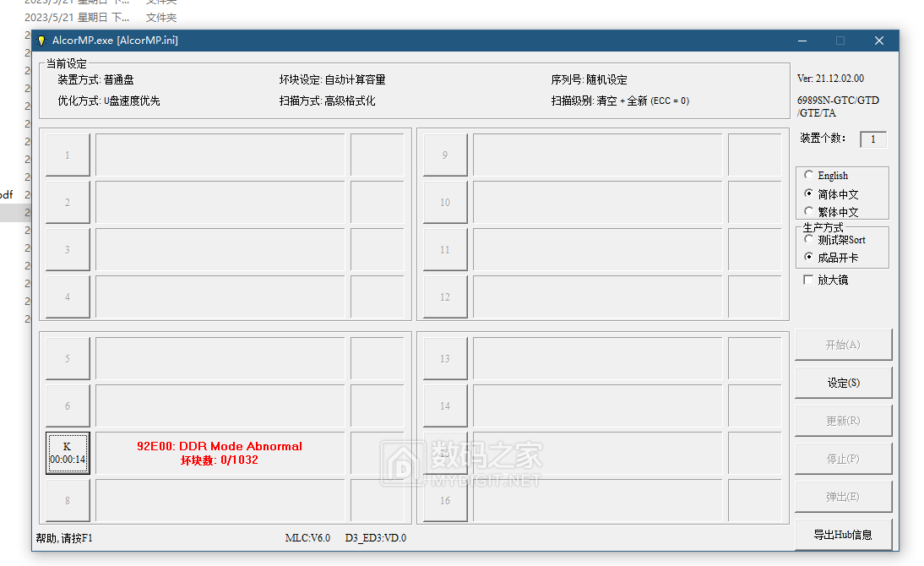
Task: Click device slot button 8
Action: pos(68,501)
